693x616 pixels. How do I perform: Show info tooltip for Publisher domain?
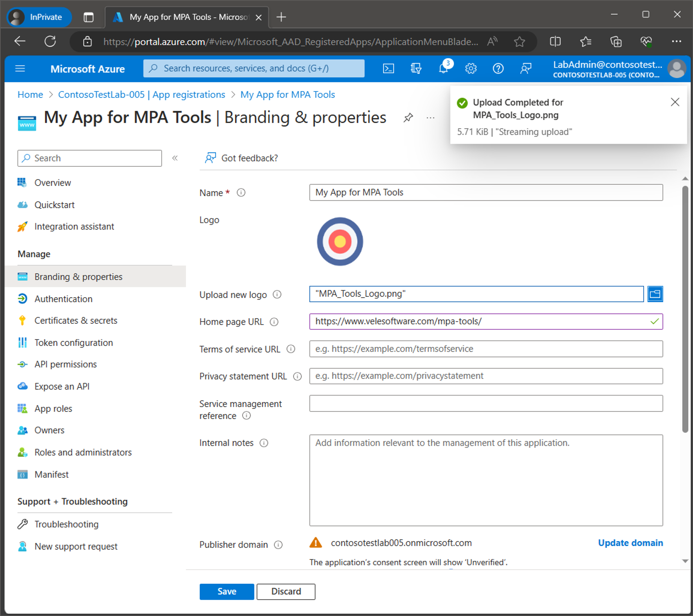coord(278,545)
